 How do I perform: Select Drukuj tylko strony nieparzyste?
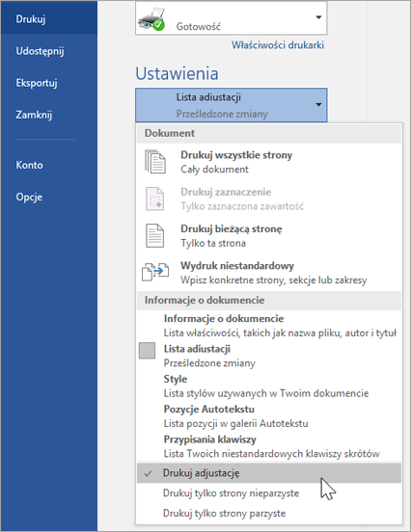[x=268, y=493]
